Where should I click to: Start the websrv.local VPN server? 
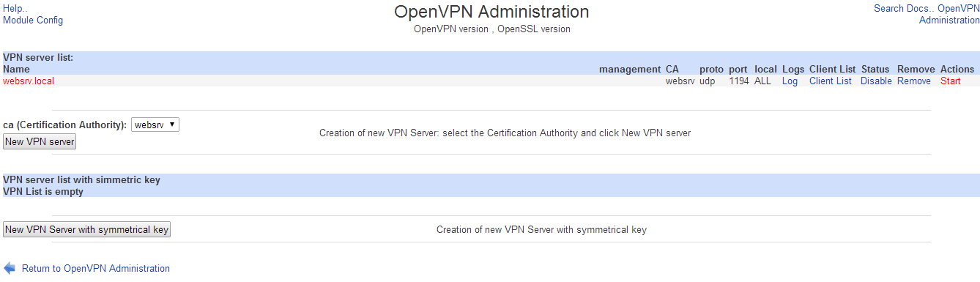click(951, 81)
